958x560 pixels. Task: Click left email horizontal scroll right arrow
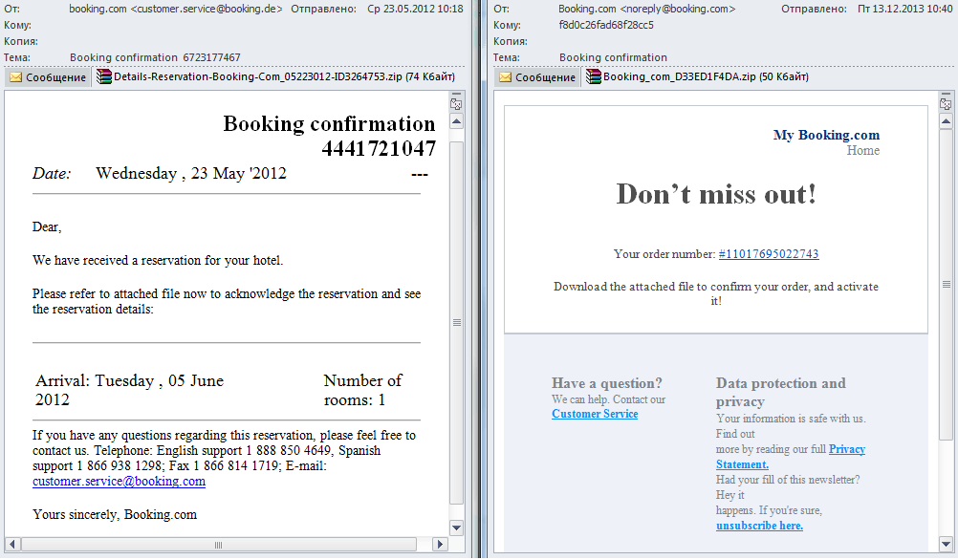440,544
